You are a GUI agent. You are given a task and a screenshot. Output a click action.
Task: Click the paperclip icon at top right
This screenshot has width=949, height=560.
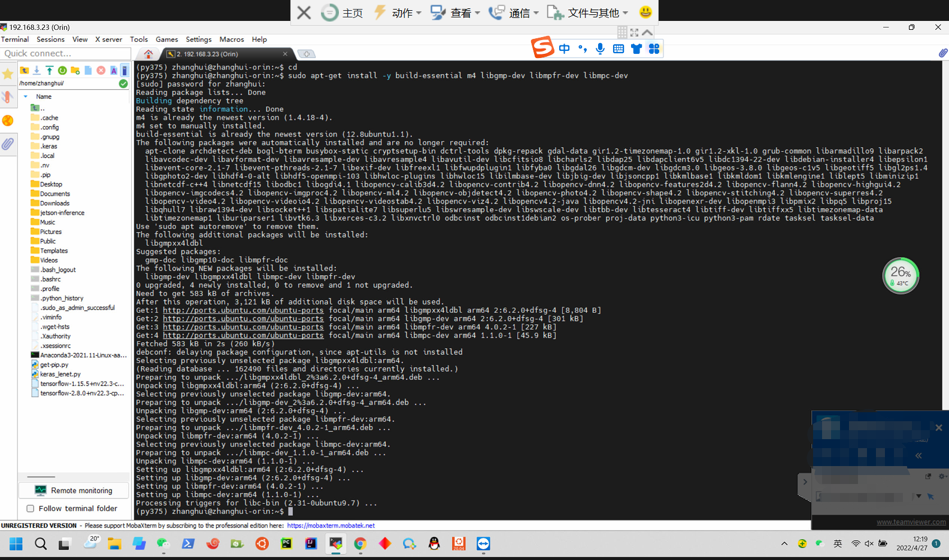[x=942, y=53]
